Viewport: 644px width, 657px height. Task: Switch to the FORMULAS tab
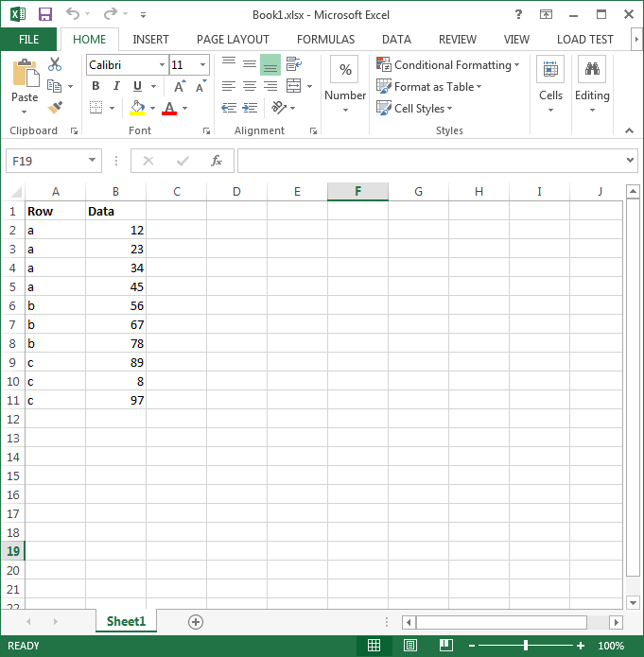pos(325,40)
